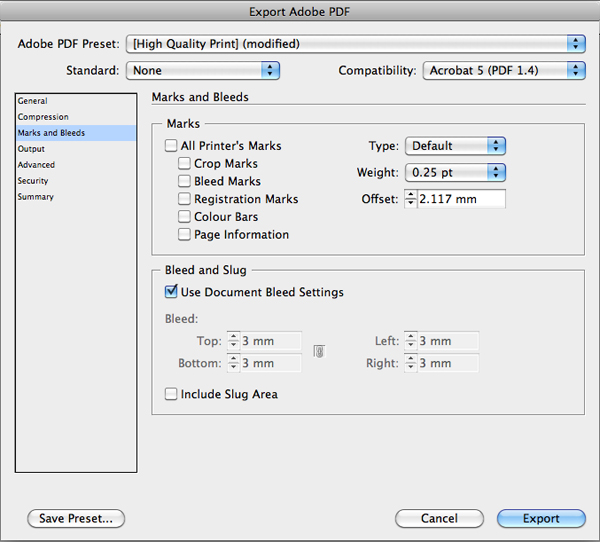Switch to the General panel
The image size is (600, 542).
pyautogui.click(x=76, y=101)
